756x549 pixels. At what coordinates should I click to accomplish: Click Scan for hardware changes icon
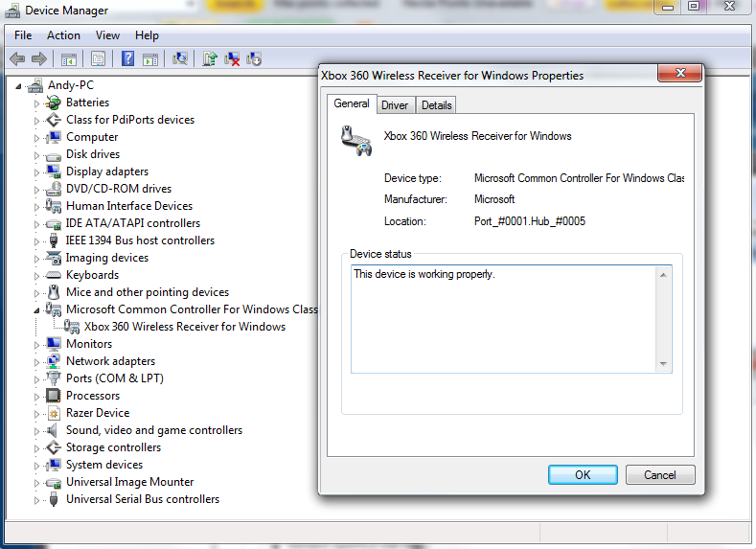tap(180, 58)
